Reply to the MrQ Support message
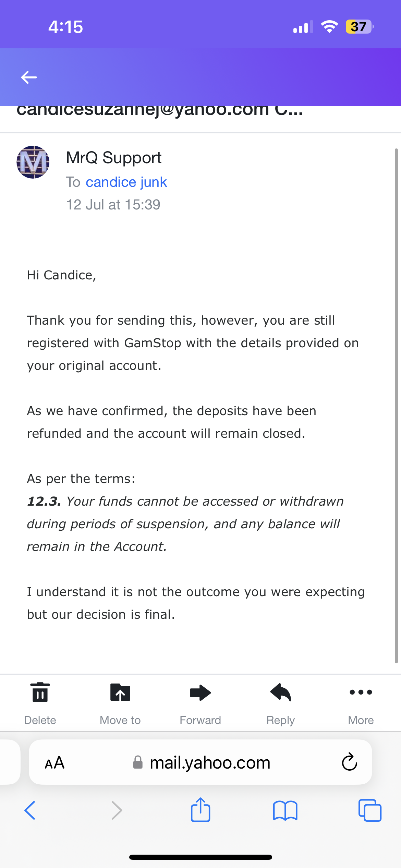 pos(281,692)
